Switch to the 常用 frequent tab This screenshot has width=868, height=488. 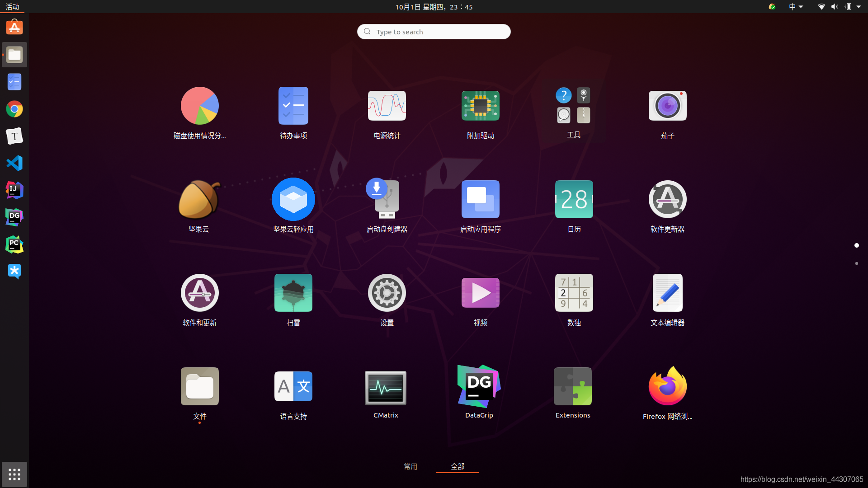coord(410,466)
